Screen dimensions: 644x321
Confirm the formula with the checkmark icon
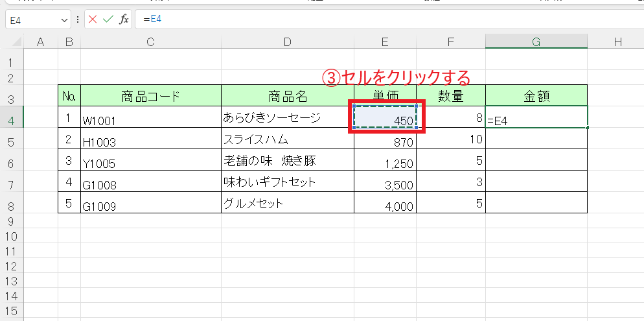point(108,19)
